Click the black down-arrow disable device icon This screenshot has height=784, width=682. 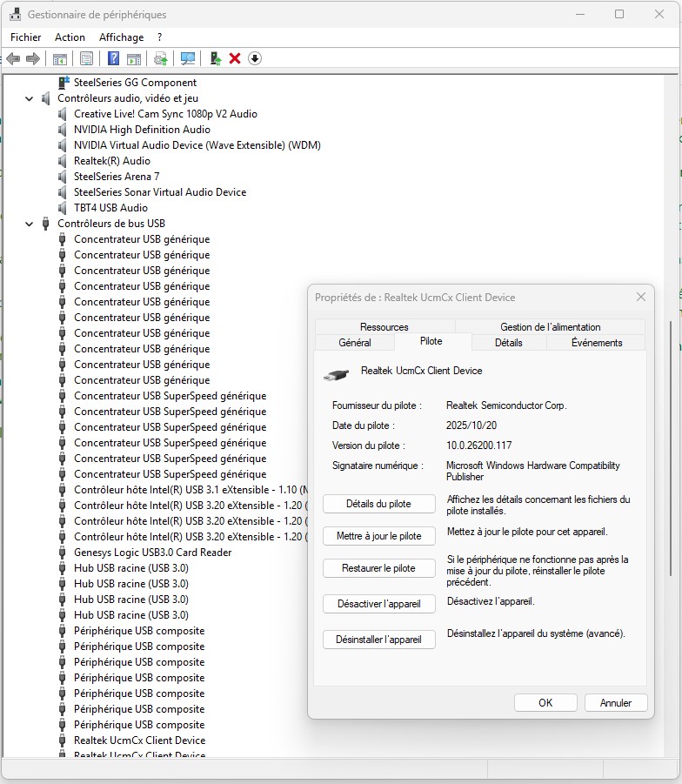pos(255,58)
